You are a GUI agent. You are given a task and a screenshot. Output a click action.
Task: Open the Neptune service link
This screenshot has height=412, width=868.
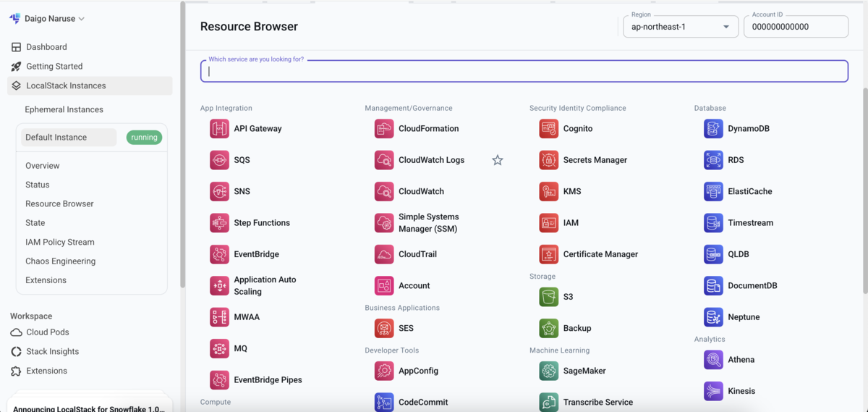744,317
